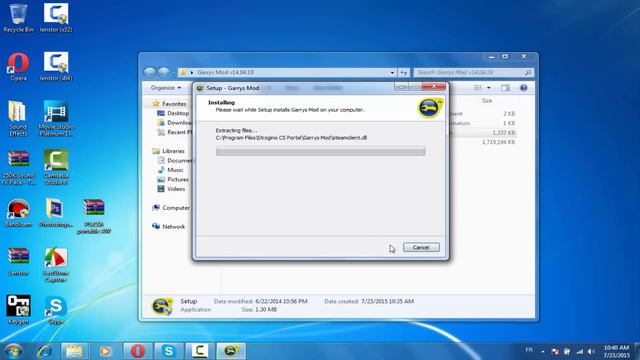Open the Keygen desktop icon
Image resolution: width=640 pixels, height=360 pixels.
pyautogui.click(x=18, y=310)
